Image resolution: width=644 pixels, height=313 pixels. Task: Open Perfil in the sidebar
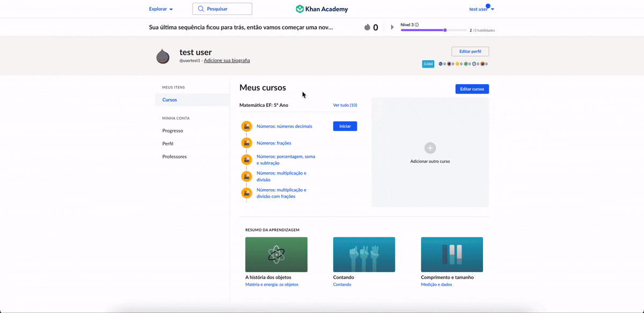click(x=168, y=143)
